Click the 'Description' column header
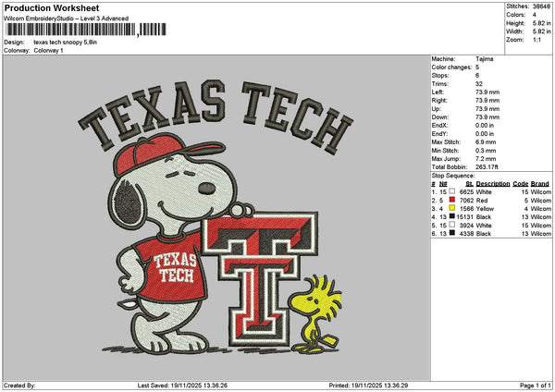 (x=493, y=184)
